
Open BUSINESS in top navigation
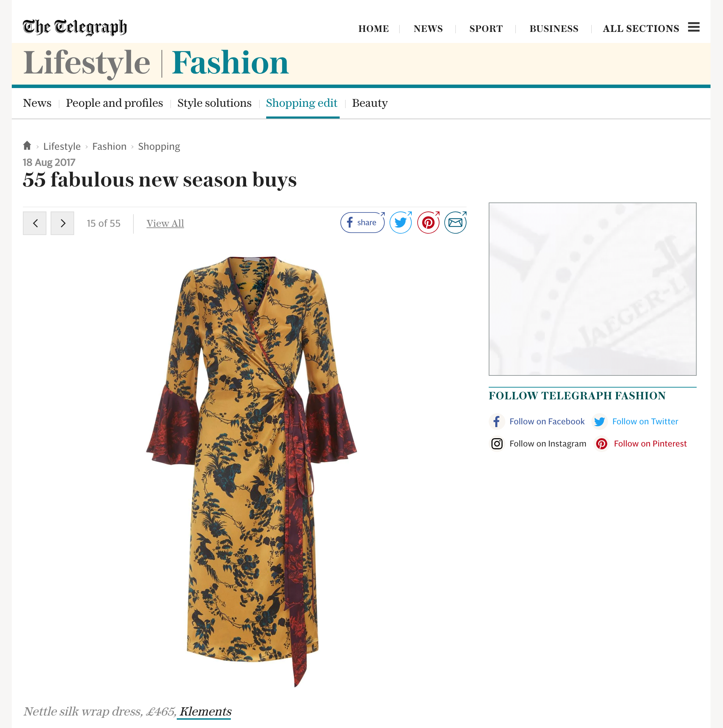(554, 29)
